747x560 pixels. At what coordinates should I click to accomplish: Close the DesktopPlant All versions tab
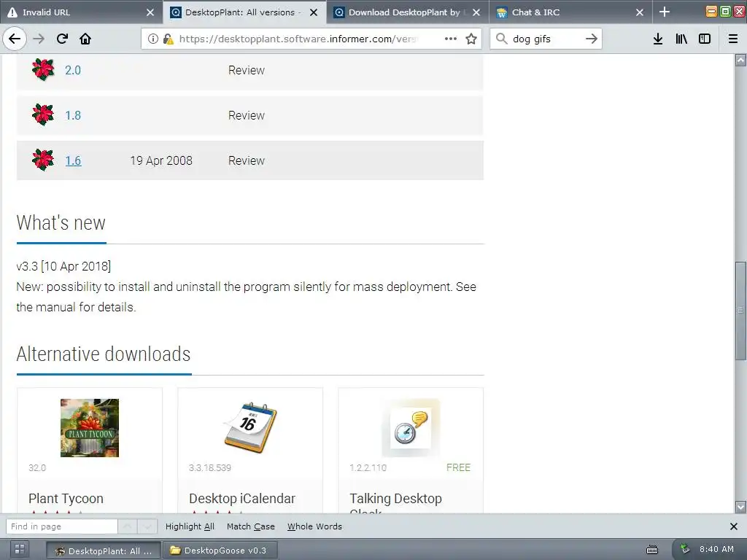314,12
